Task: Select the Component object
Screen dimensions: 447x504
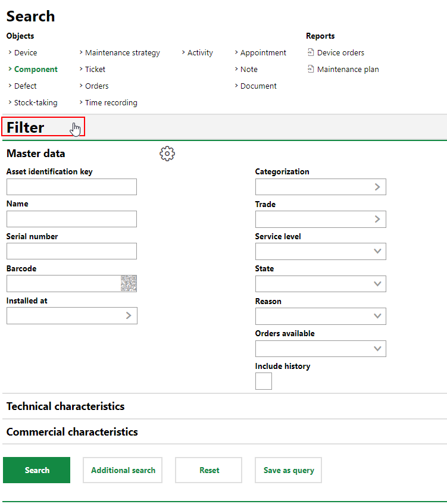Action: 37,69
